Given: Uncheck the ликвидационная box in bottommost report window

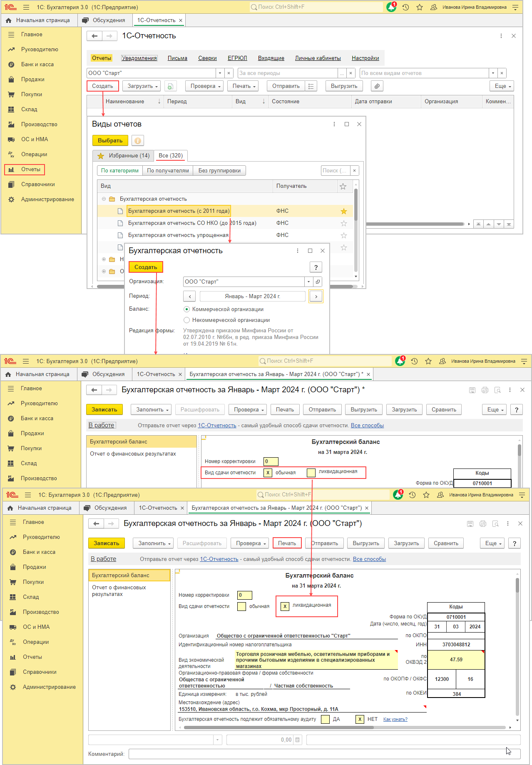Looking at the screenshot, I should pyautogui.click(x=285, y=606).
